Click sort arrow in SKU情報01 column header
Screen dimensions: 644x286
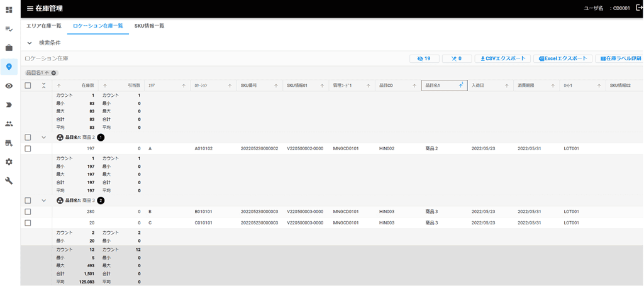click(x=323, y=85)
